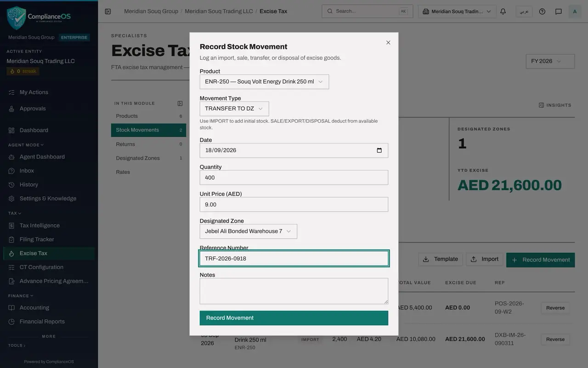This screenshot has height=368, width=588.
Task: Open Movement Type dropdown
Action: [x=234, y=109]
